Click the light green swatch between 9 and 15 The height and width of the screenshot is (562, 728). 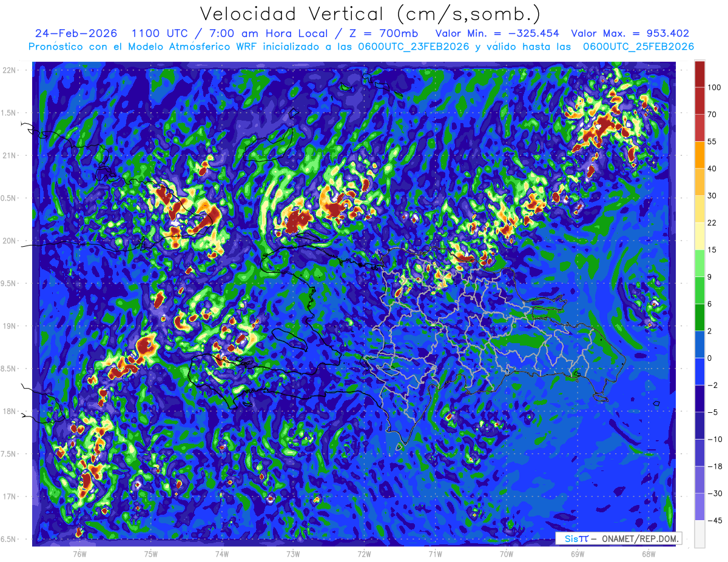[x=699, y=263]
